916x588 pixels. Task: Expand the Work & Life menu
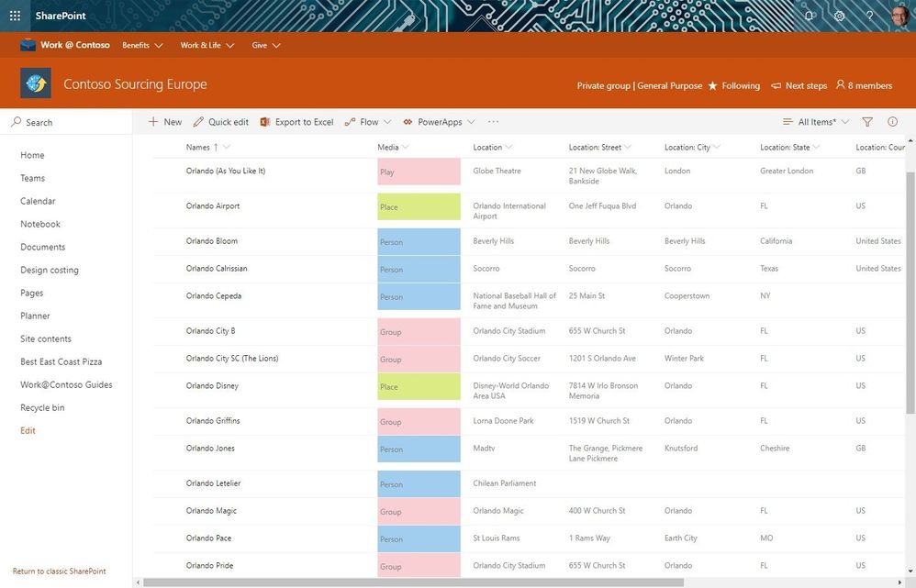point(207,45)
